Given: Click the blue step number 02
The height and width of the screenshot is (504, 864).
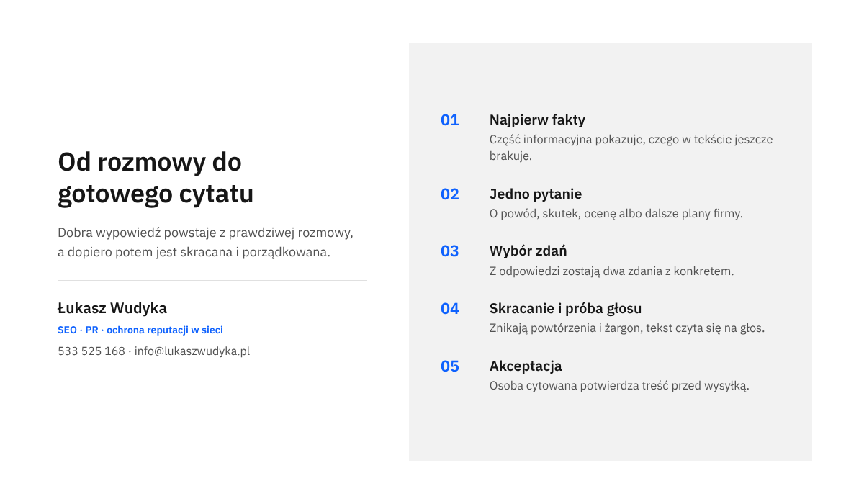Looking at the screenshot, I should click(x=450, y=194).
